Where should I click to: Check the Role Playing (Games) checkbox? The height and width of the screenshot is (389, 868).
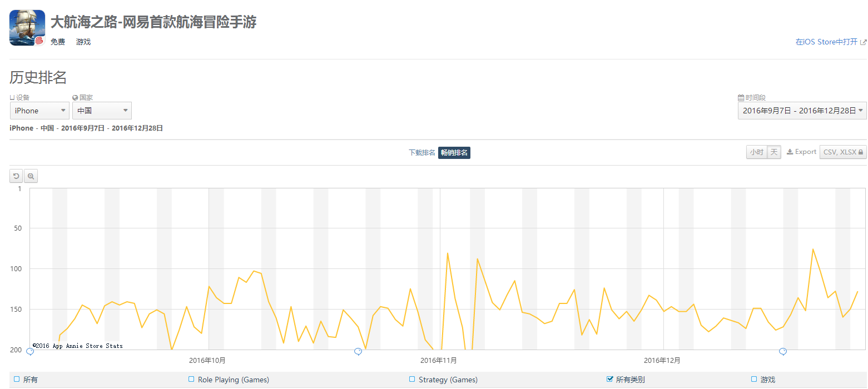(192, 379)
